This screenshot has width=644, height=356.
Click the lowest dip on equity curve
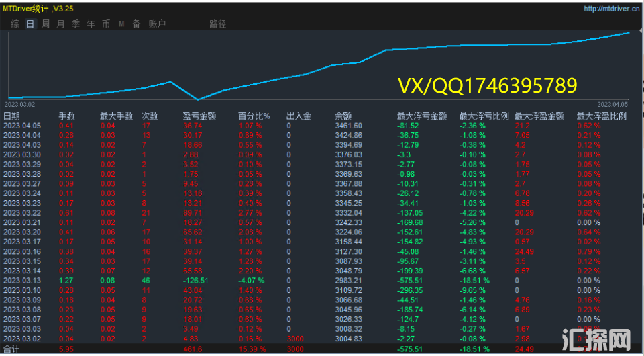coord(197,99)
